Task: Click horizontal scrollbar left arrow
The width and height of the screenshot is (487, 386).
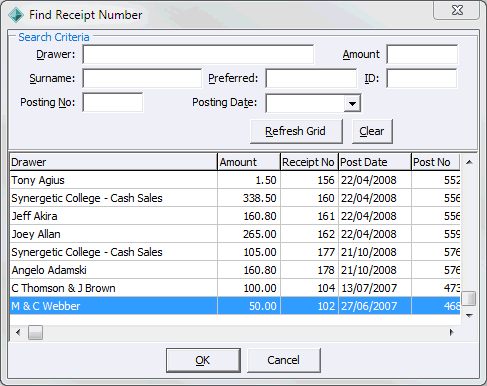Action: click(18, 332)
